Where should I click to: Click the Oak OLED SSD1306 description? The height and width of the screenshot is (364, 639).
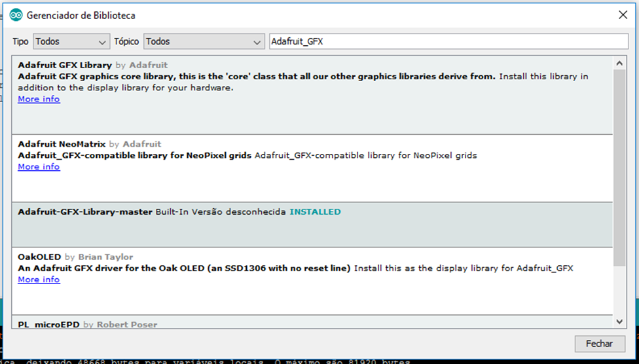[x=184, y=268]
